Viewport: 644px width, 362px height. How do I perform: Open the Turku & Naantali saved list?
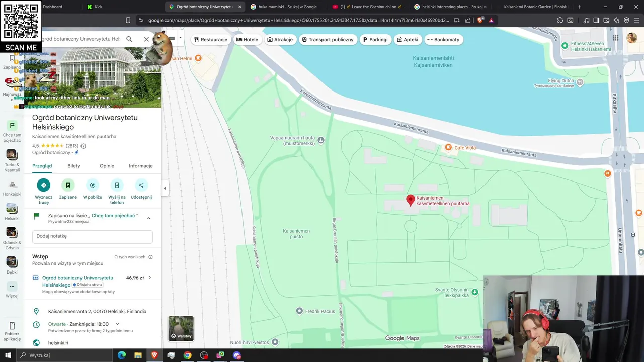tap(12, 160)
